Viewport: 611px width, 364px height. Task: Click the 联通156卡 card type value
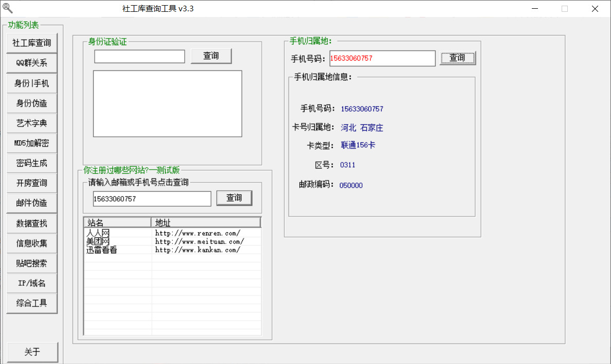click(x=358, y=145)
